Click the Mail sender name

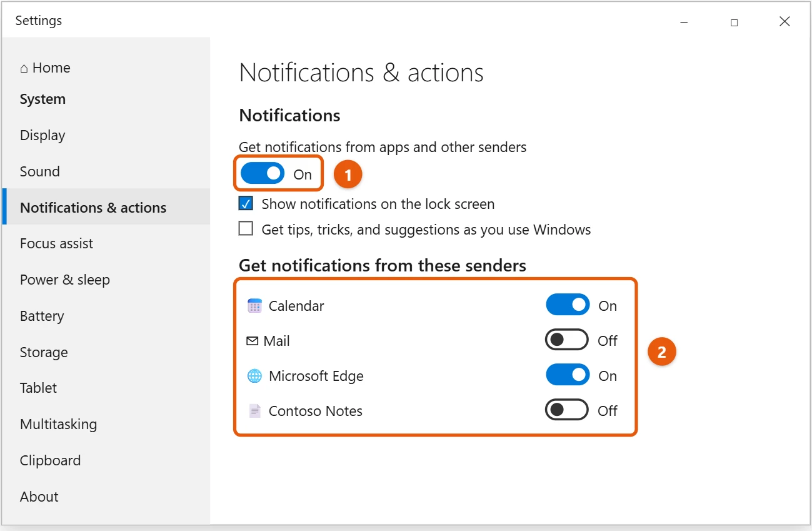click(277, 341)
